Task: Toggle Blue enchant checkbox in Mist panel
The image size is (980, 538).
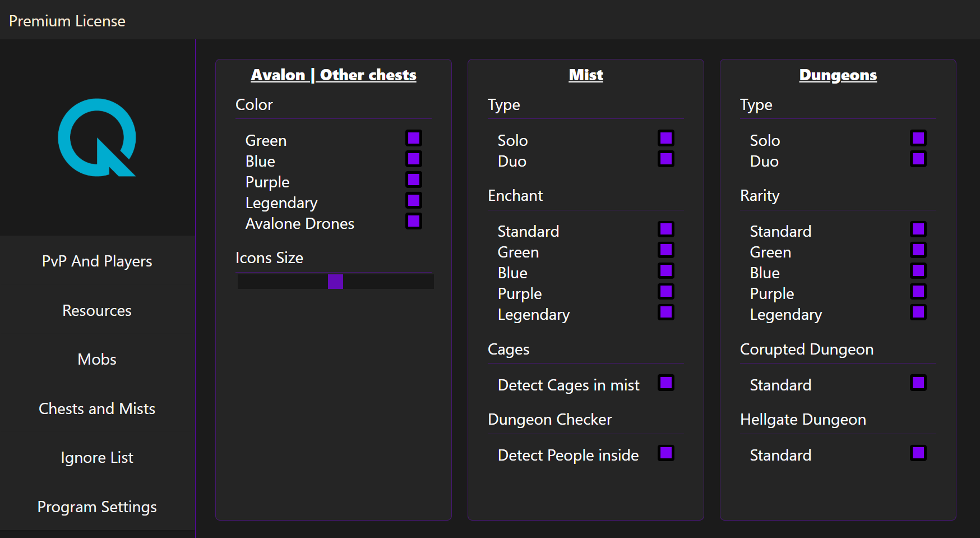Action: [x=666, y=270]
